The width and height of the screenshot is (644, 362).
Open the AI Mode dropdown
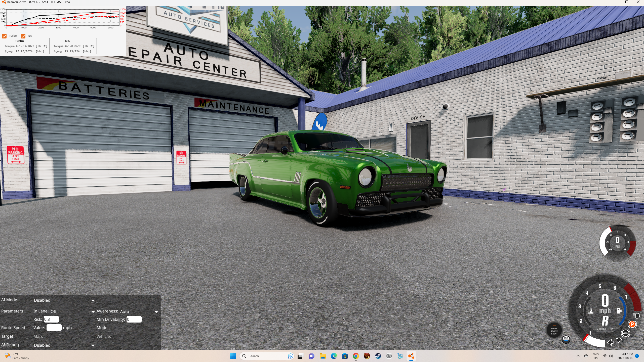tap(64, 300)
